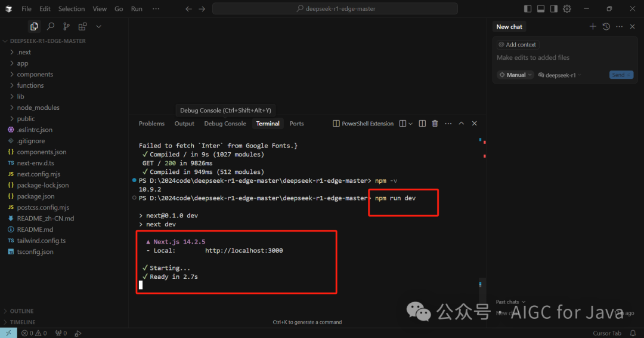Image resolution: width=644 pixels, height=338 pixels.
Task: Toggle bottom panel layout icon
Action: pyautogui.click(x=541, y=8)
